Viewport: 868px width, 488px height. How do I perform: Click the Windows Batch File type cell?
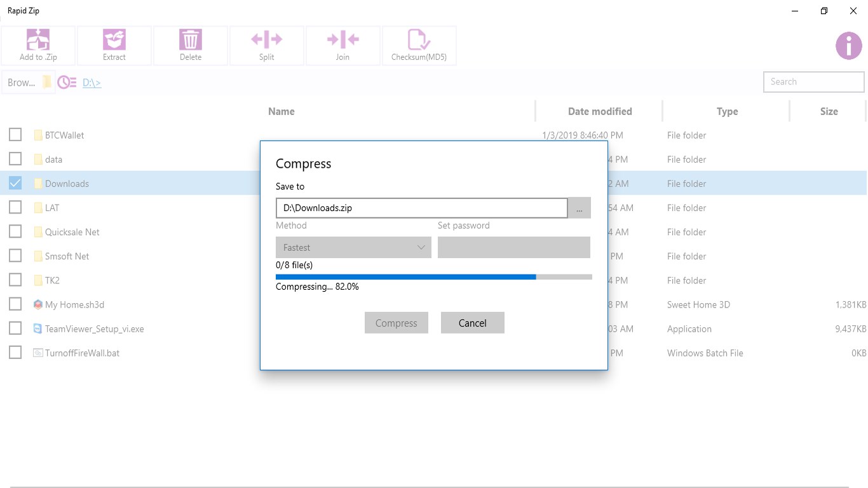[x=705, y=353]
